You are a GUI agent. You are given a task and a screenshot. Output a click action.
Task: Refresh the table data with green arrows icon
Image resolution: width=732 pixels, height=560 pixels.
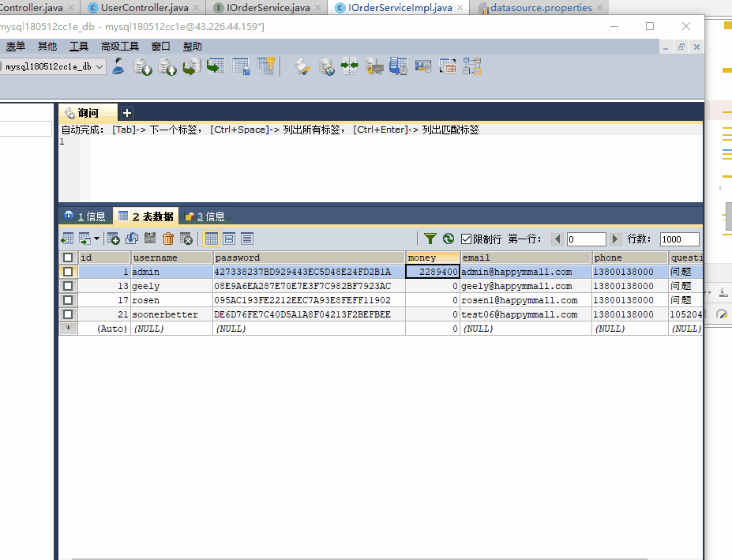pyautogui.click(x=449, y=239)
